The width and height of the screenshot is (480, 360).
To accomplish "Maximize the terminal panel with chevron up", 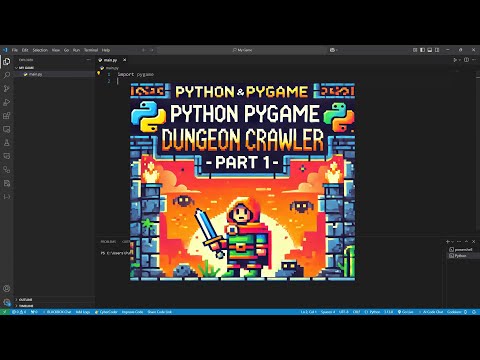I will click(466, 241).
